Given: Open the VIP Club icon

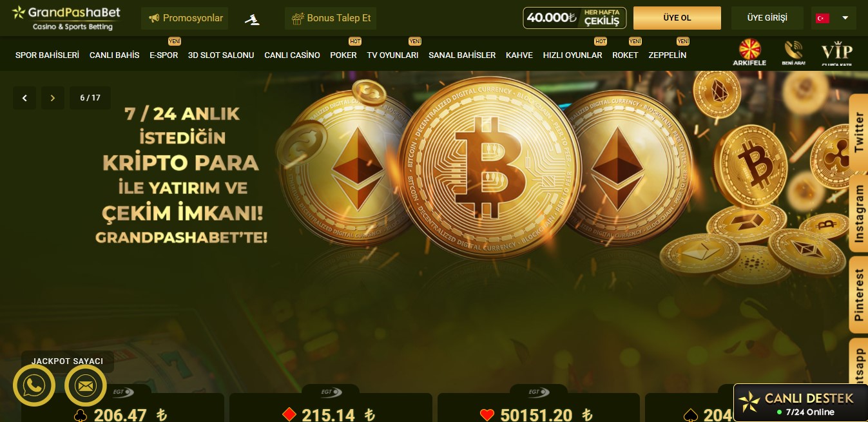Looking at the screenshot, I should (837, 54).
